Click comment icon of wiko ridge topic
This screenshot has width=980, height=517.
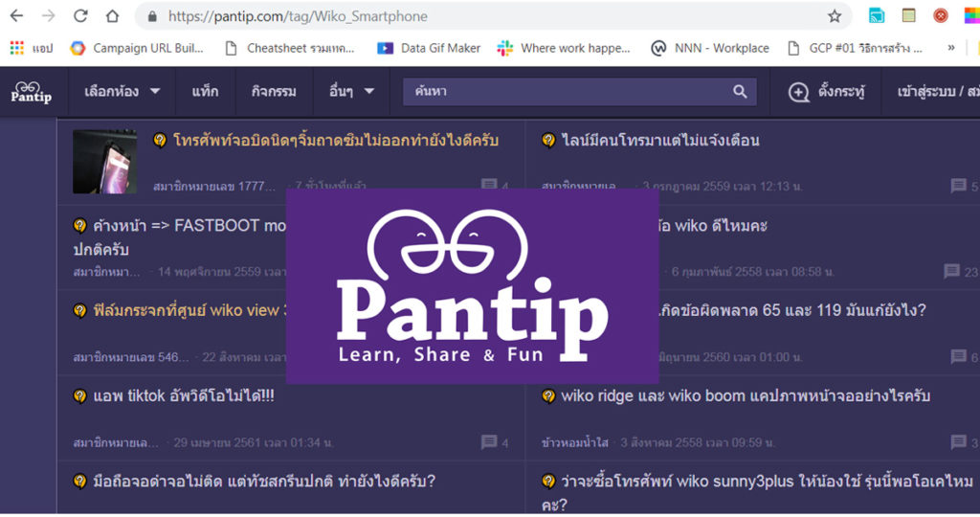[x=959, y=442]
